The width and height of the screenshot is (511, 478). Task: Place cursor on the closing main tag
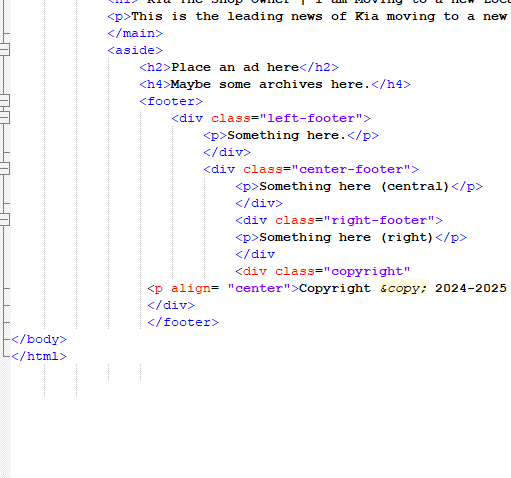click(135, 33)
